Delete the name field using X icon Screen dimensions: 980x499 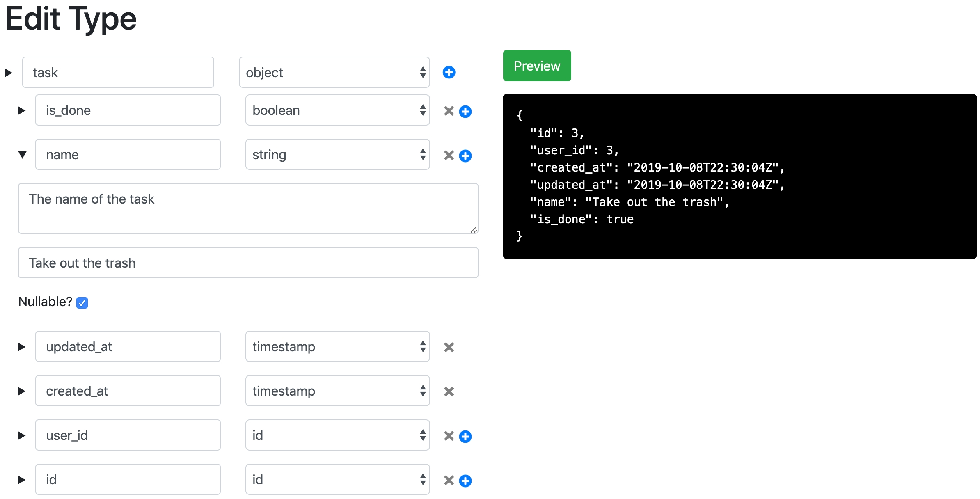pyautogui.click(x=449, y=156)
